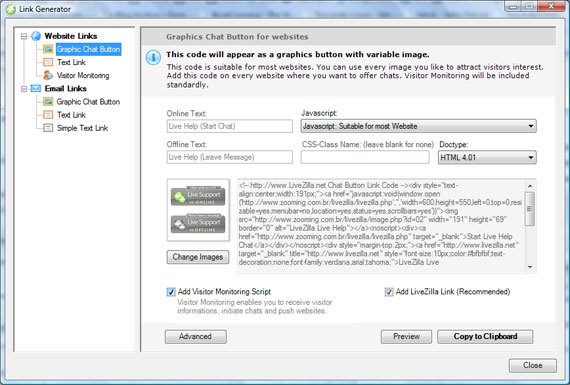Toggle Add LiveZilla Link checkbox
The width and height of the screenshot is (570, 385).
point(389,292)
